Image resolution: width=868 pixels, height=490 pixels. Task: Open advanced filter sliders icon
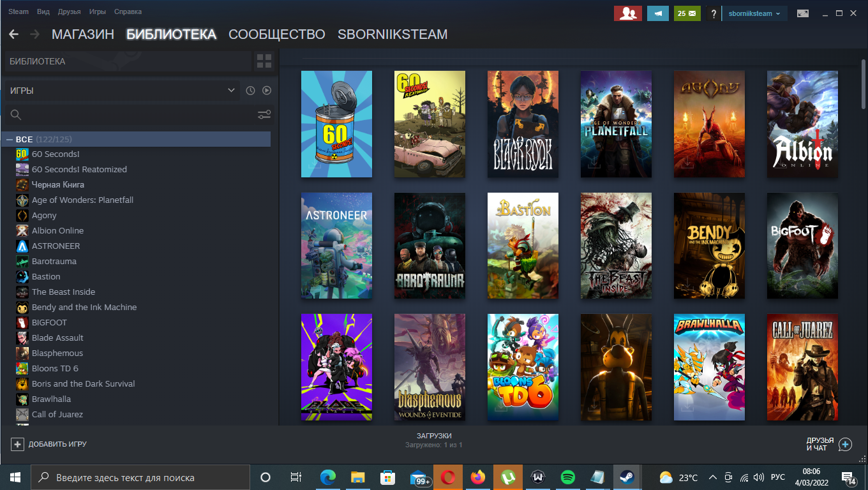[264, 115]
